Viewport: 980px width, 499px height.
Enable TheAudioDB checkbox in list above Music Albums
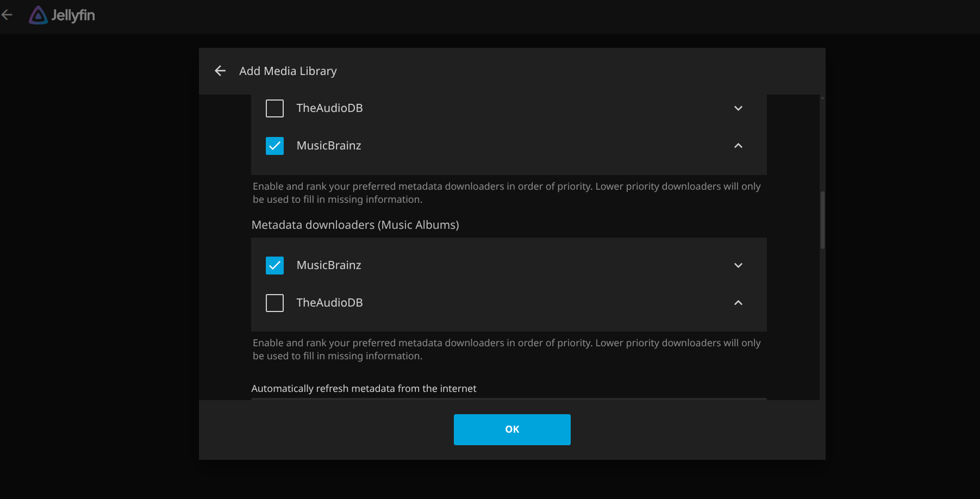click(x=274, y=108)
